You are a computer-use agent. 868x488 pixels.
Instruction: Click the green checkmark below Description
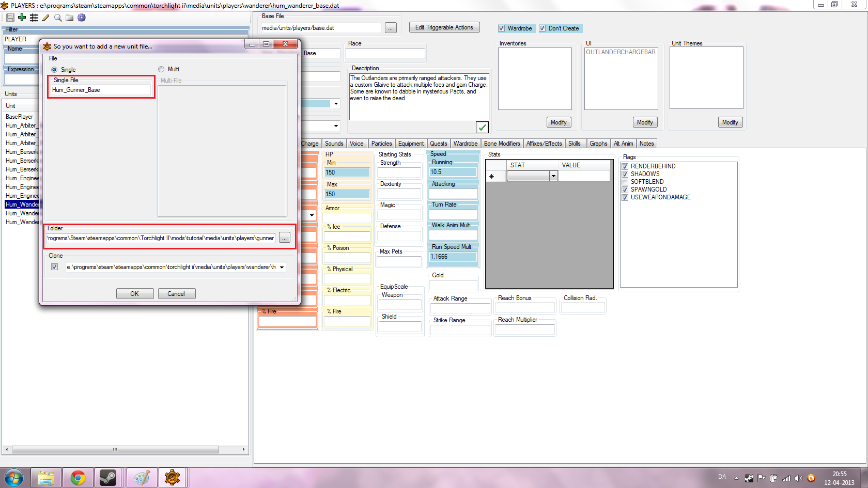482,127
